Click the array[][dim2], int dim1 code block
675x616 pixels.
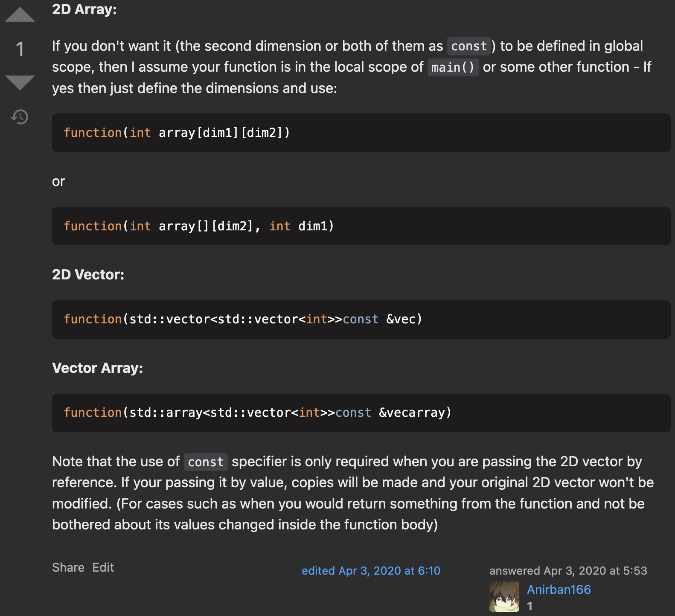361,226
